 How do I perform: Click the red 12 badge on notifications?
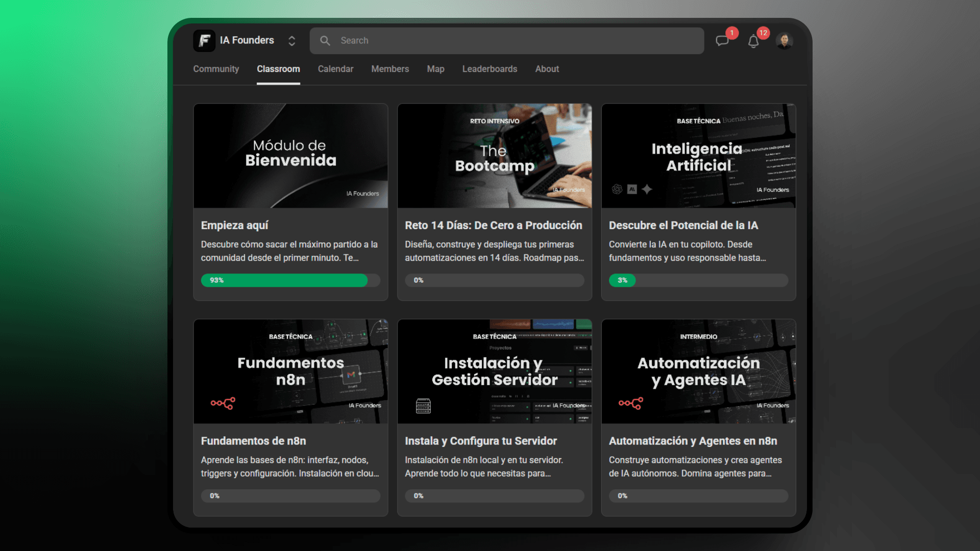(x=763, y=33)
